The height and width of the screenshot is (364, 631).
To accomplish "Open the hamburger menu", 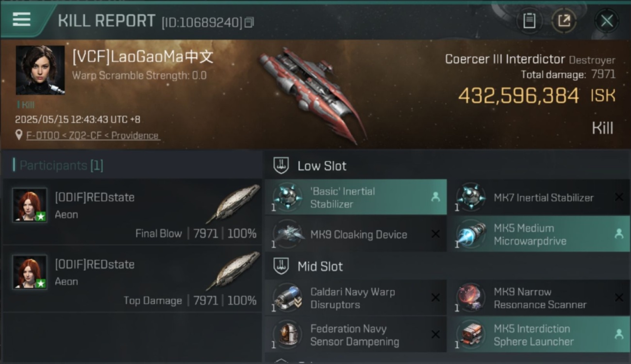I will 21,19.
